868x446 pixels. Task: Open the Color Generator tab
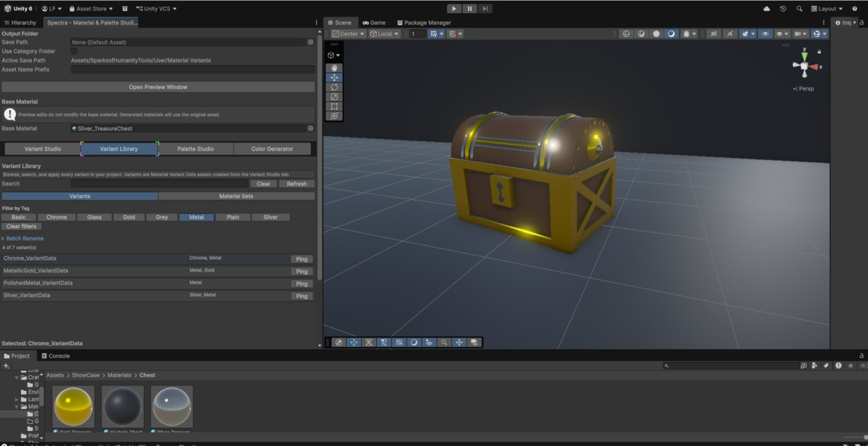[272, 149]
